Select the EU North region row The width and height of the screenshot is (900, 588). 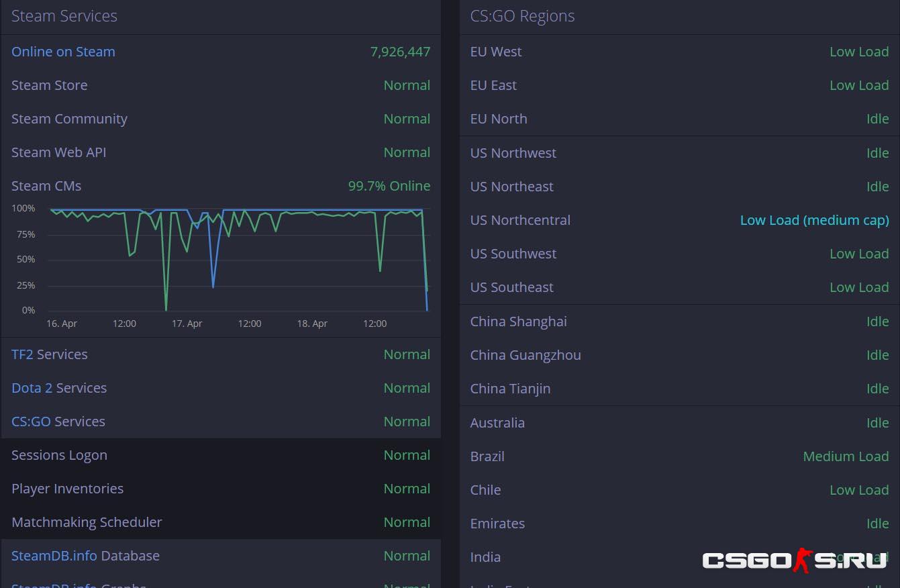pyautogui.click(x=680, y=119)
